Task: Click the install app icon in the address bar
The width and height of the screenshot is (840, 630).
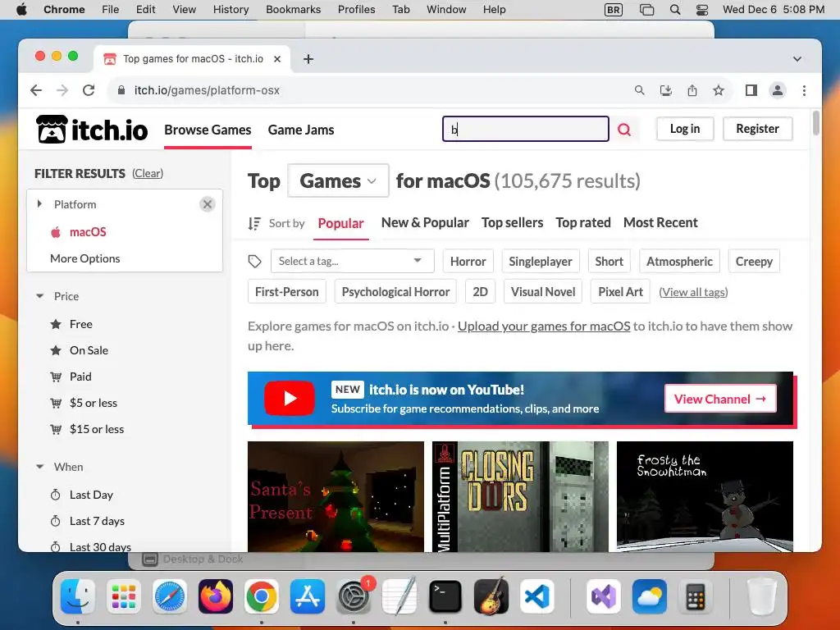Action: click(x=666, y=90)
